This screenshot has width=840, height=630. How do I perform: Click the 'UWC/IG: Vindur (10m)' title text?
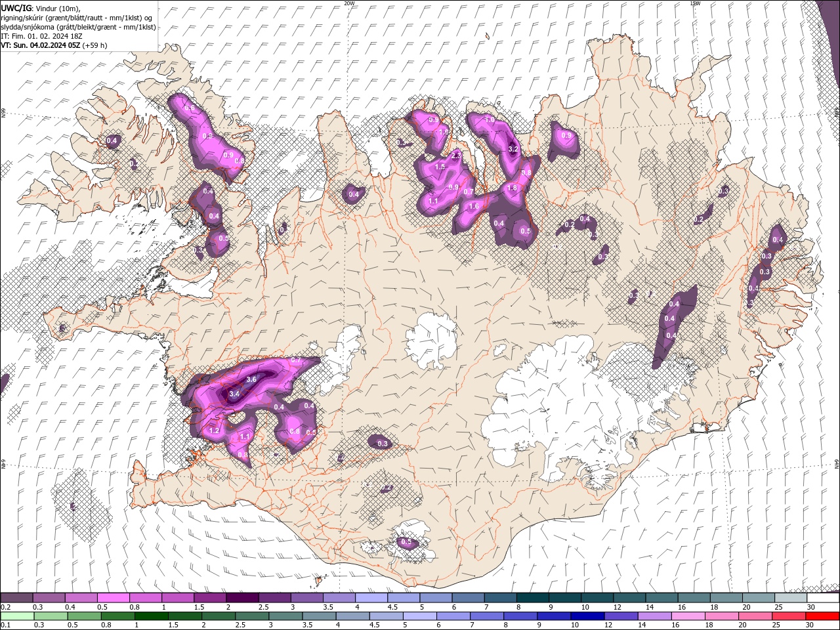pos(39,8)
